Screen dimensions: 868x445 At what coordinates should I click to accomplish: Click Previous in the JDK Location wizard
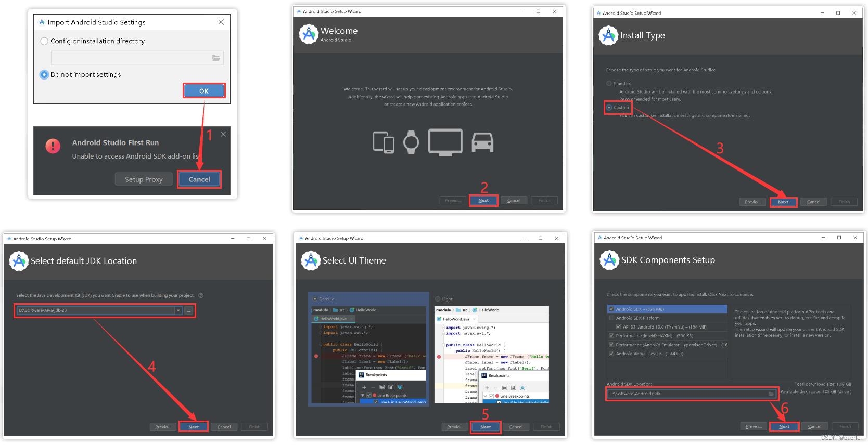[x=163, y=427]
